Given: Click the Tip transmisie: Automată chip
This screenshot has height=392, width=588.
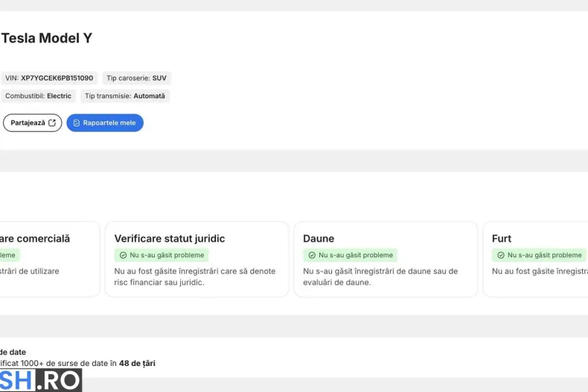Looking at the screenshot, I should [125, 96].
